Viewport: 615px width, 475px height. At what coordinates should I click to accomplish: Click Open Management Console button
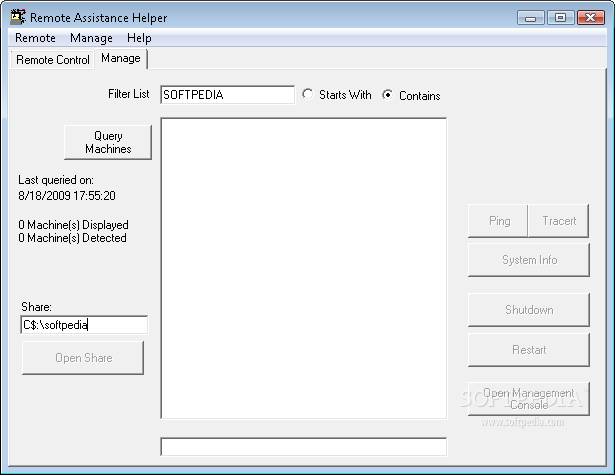[x=529, y=399]
